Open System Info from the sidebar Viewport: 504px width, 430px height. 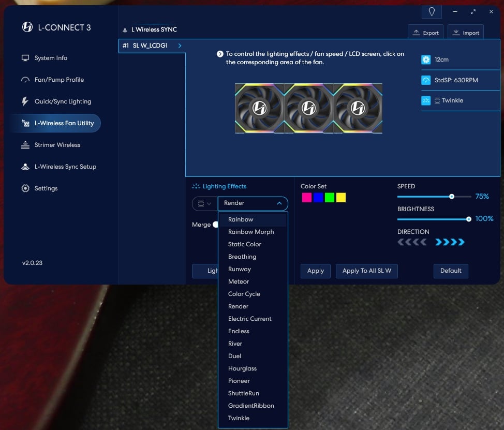pos(51,58)
